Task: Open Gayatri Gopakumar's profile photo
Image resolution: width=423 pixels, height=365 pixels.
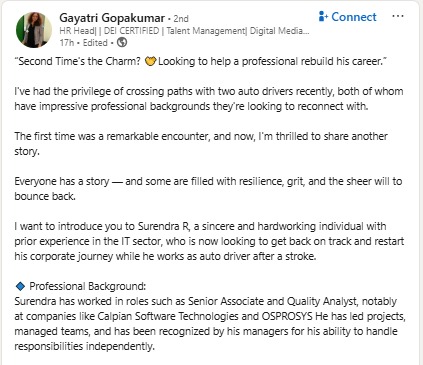Action: tap(34, 30)
